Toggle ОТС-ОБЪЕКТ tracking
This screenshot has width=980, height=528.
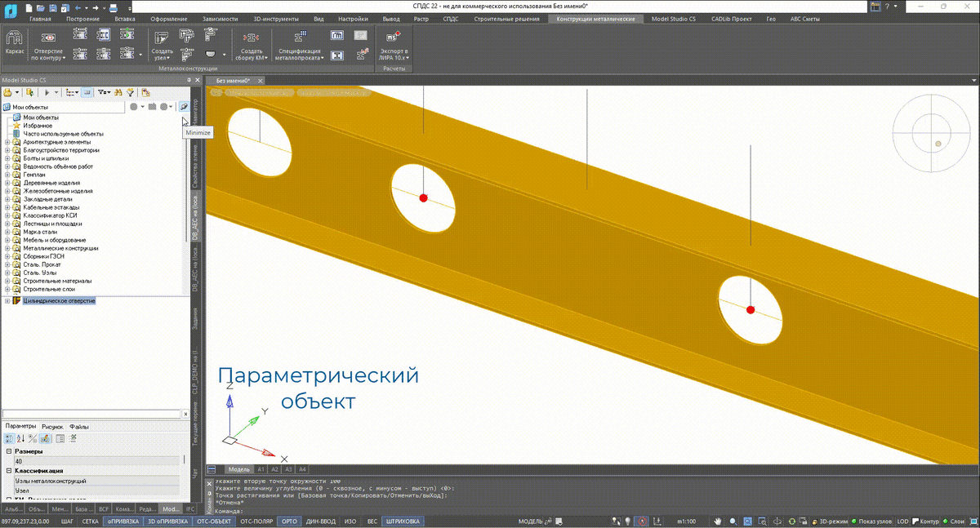click(x=215, y=521)
